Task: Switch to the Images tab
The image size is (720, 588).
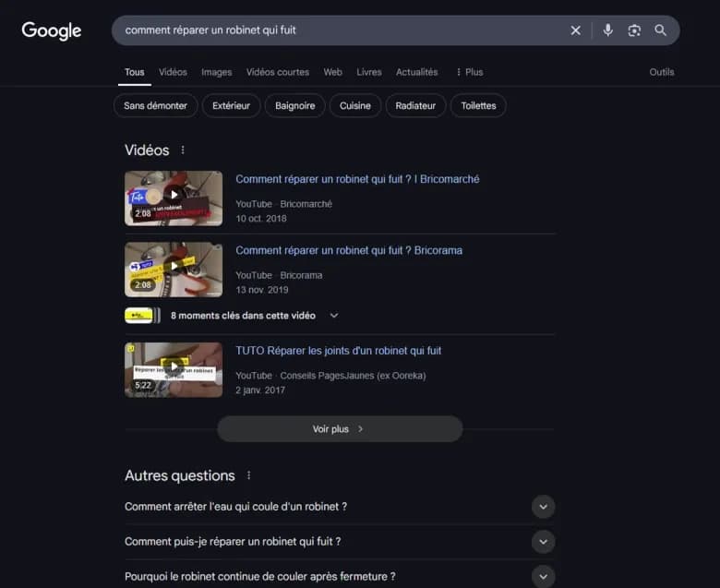Action: point(217,72)
